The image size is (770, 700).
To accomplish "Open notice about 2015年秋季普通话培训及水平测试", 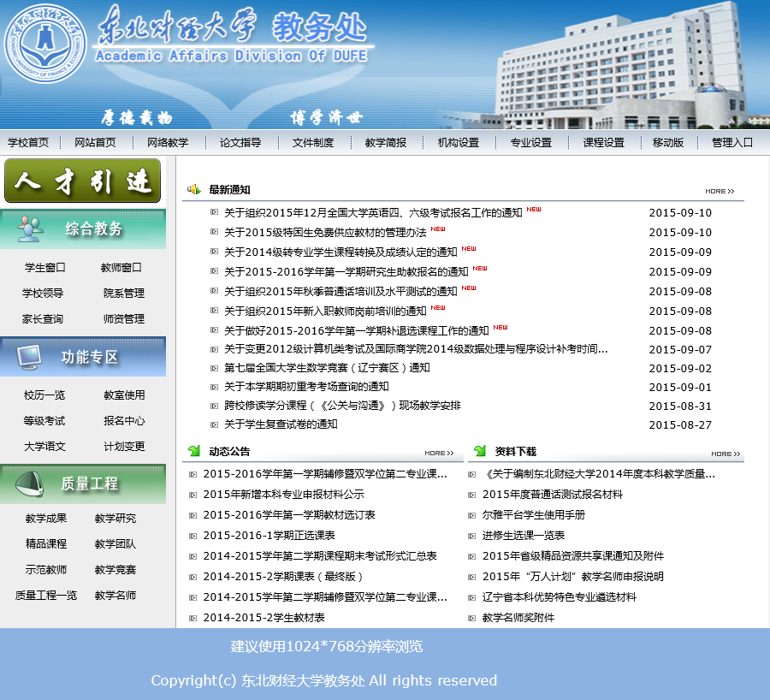I will (x=341, y=291).
